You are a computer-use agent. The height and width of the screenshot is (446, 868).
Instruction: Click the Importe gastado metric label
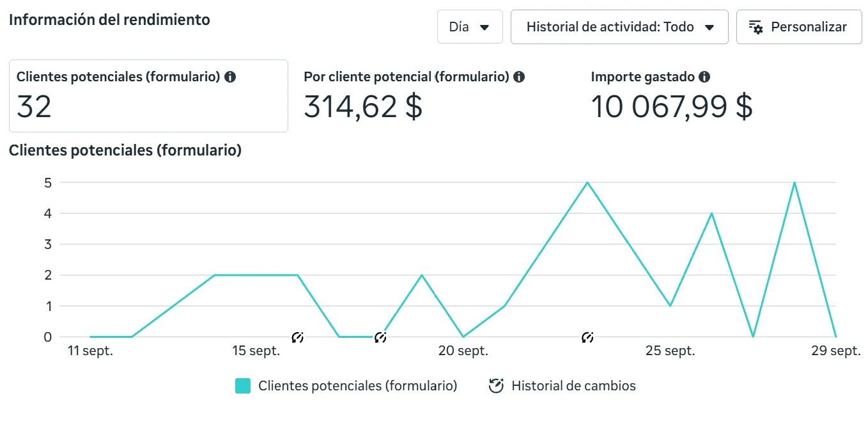[x=643, y=77]
